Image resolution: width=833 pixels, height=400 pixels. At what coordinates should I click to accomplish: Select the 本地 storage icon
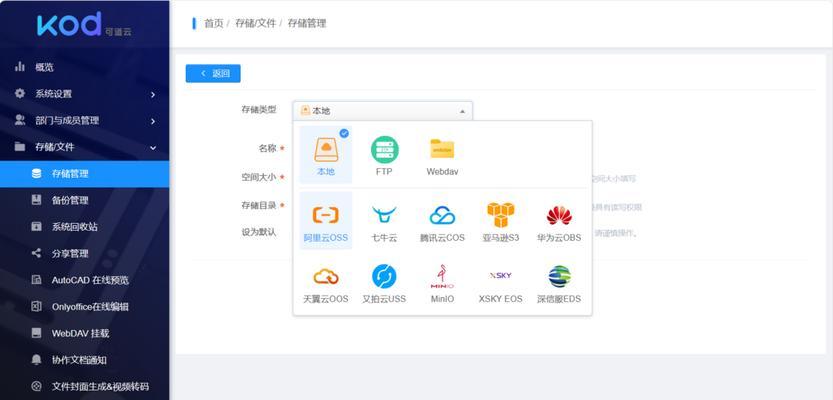pyautogui.click(x=326, y=150)
